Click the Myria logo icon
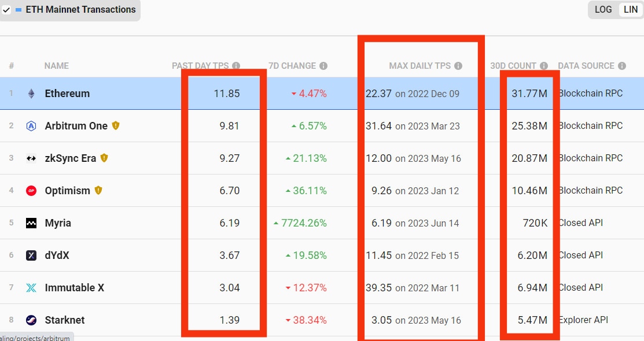 pyautogui.click(x=31, y=223)
